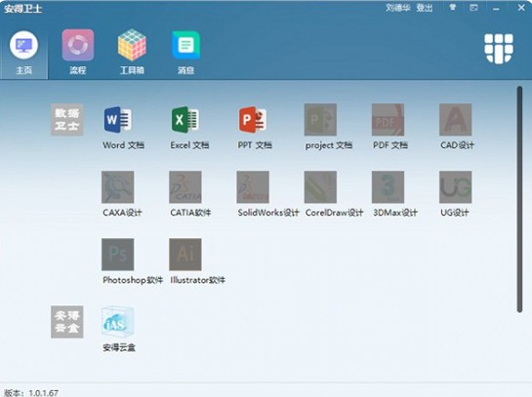Screen dimensions: 532x397
Task: Click the CorelDraw设计 icon
Action: tap(320, 187)
